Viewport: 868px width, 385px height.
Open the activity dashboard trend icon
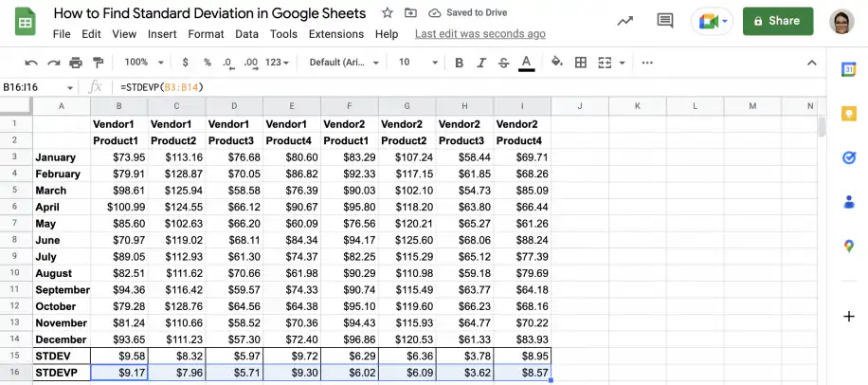625,21
